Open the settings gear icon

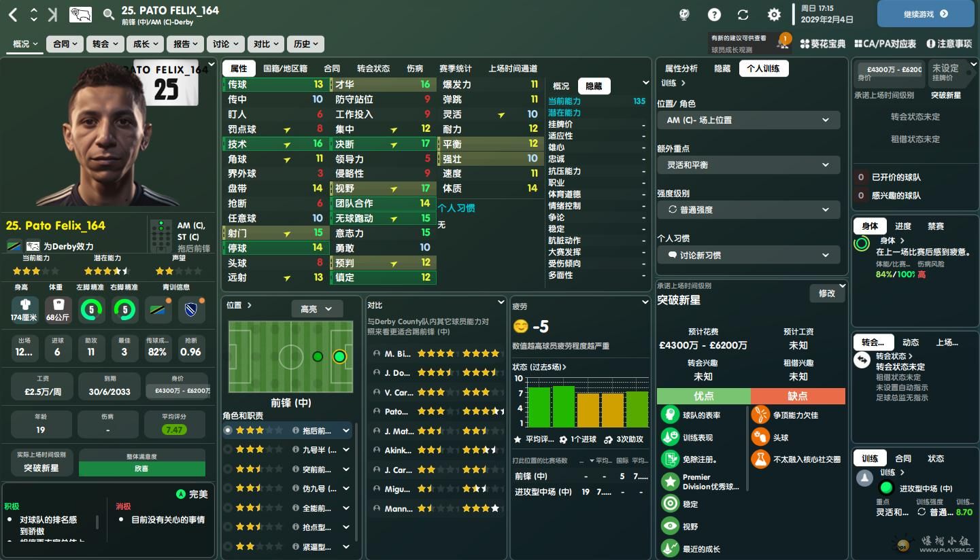[774, 14]
